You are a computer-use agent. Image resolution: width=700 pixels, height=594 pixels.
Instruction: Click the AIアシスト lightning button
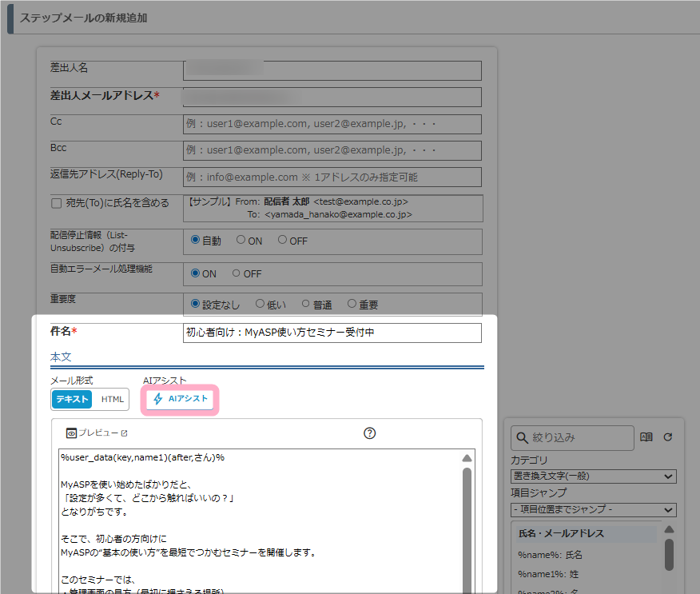coord(181,399)
